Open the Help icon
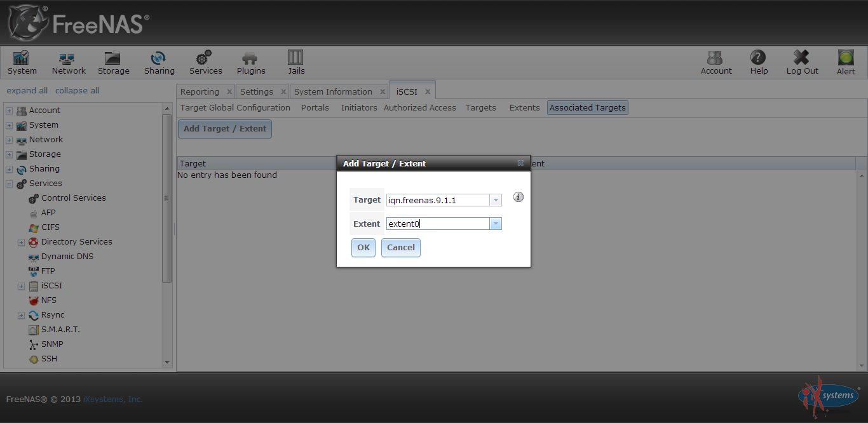This screenshot has height=423, width=868. coord(759,63)
